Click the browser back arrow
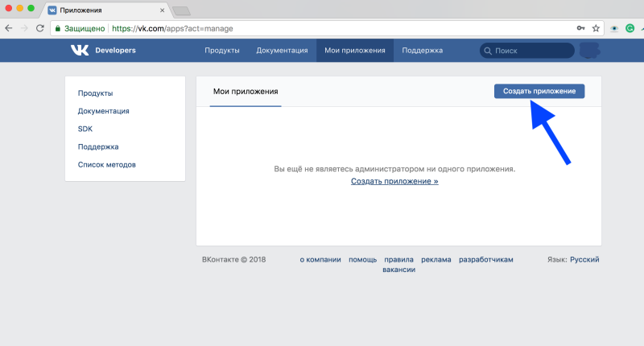 click(x=9, y=28)
